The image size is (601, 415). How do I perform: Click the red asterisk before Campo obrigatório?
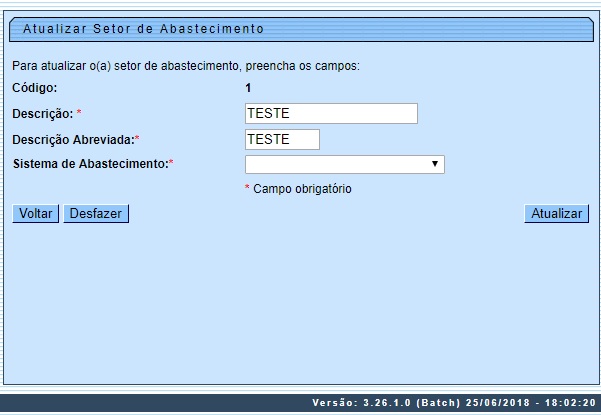pyautogui.click(x=247, y=189)
